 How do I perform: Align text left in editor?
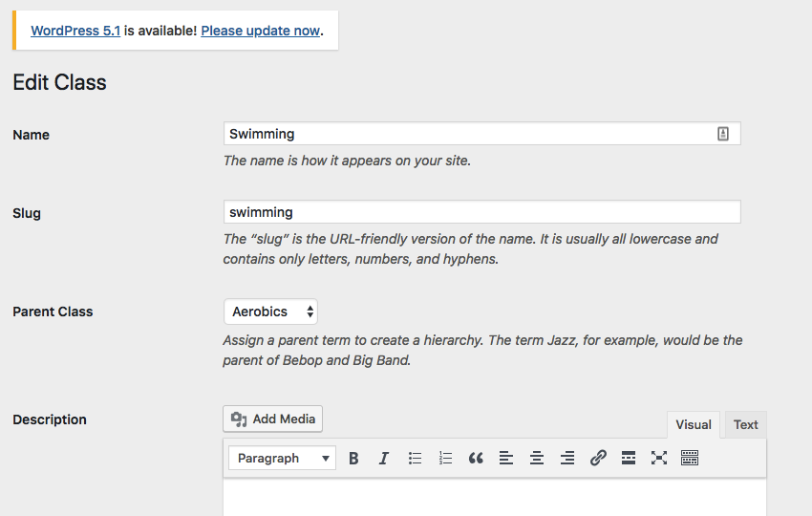[x=506, y=458]
